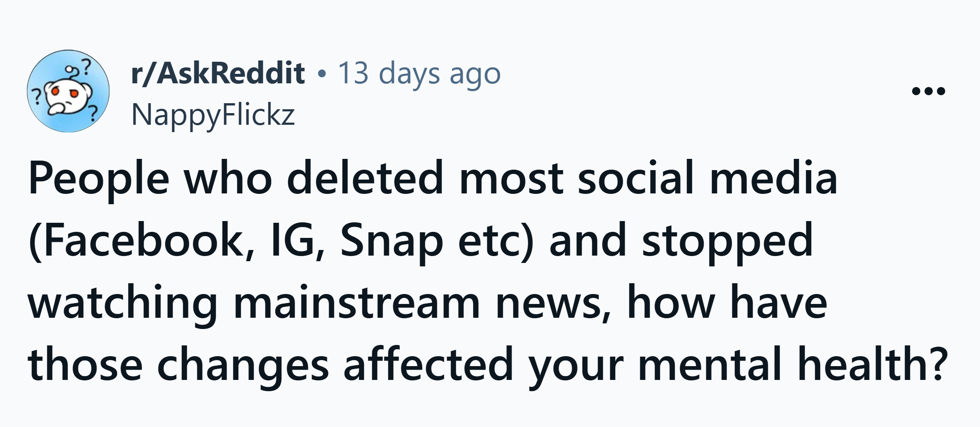Open the r/AskReddit subreddit link
The width and height of the screenshot is (980, 427).
(x=218, y=73)
